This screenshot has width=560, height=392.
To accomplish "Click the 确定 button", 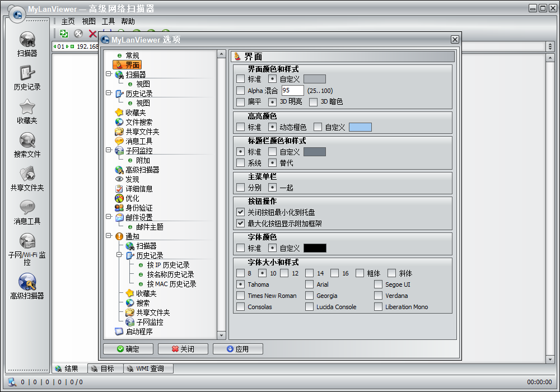I will (x=127, y=348).
